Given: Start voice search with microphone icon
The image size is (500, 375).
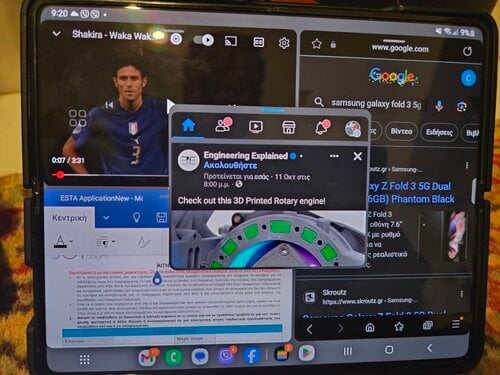Looking at the screenshot, I should pyautogui.click(x=439, y=106).
